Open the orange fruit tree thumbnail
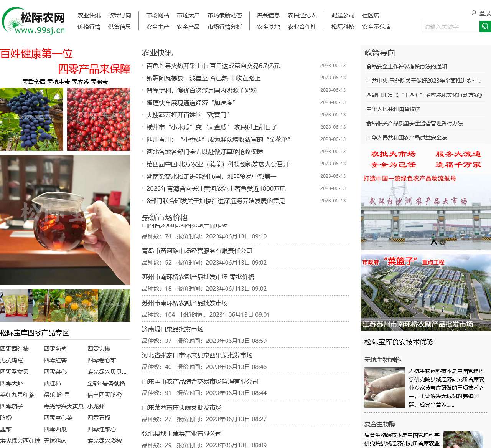 point(81,305)
